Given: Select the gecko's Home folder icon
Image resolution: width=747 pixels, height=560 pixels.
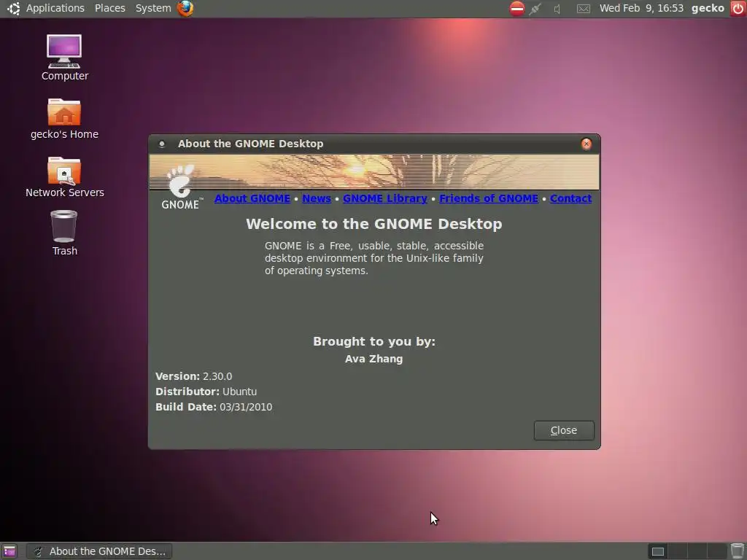Looking at the screenshot, I should click(x=64, y=119).
